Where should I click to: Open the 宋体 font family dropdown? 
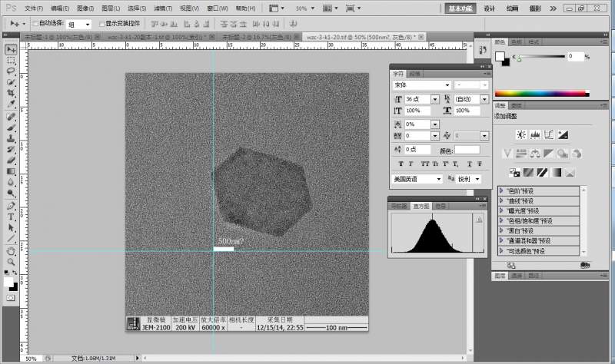click(447, 84)
